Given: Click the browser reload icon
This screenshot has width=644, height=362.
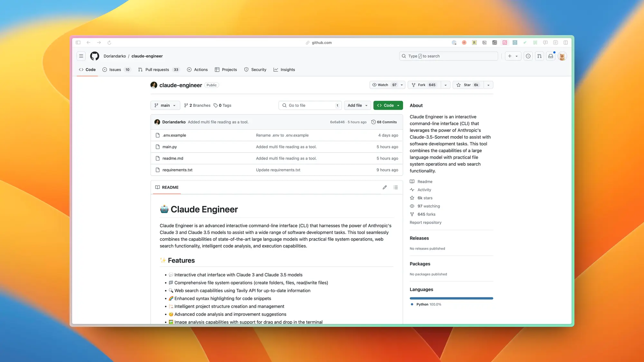Looking at the screenshot, I should [109, 42].
